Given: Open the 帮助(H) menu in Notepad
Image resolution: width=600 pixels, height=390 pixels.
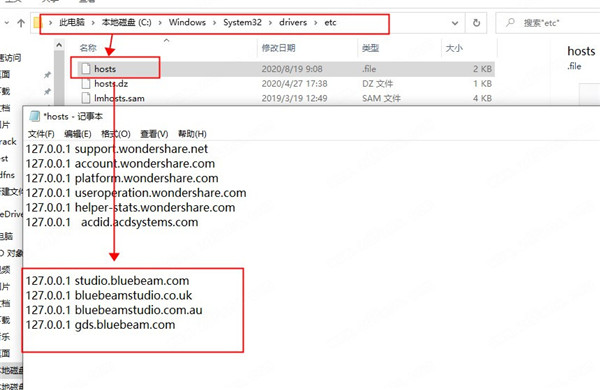Looking at the screenshot, I should tap(192, 134).
